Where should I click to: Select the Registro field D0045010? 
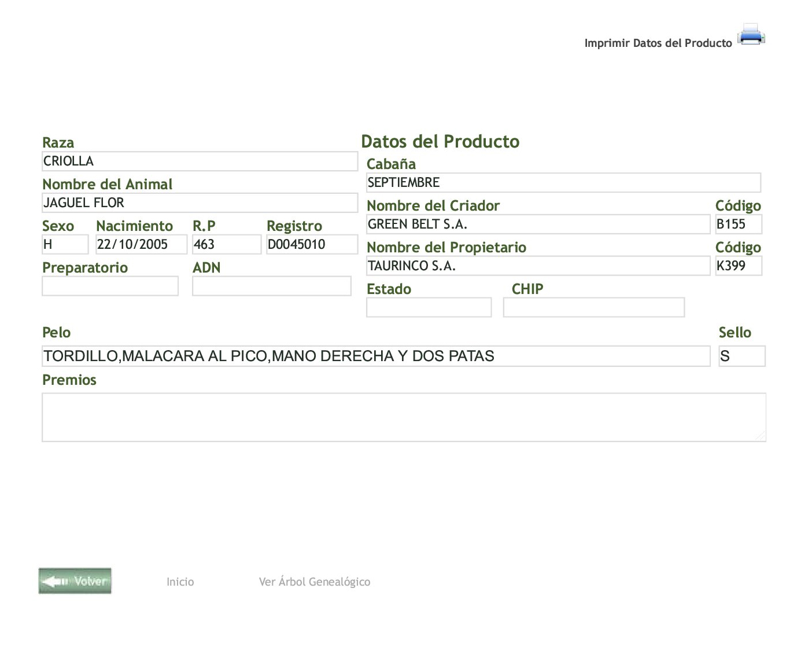tap(312, 245)
